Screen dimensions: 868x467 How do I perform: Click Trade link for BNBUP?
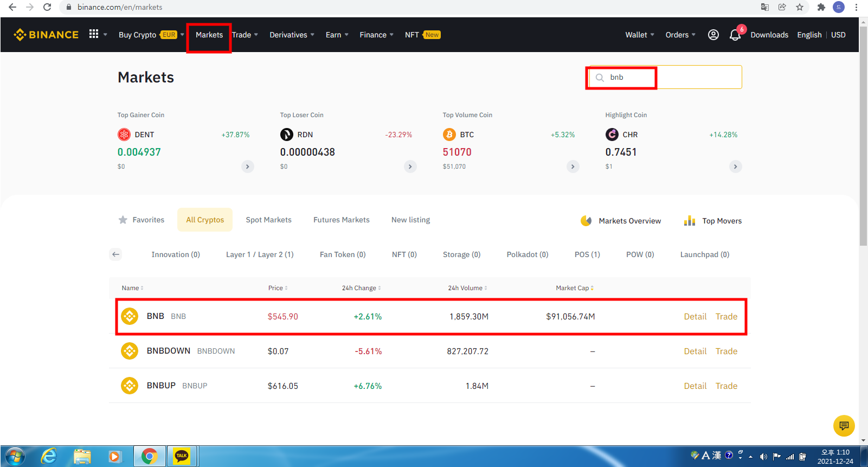(726, 386)
